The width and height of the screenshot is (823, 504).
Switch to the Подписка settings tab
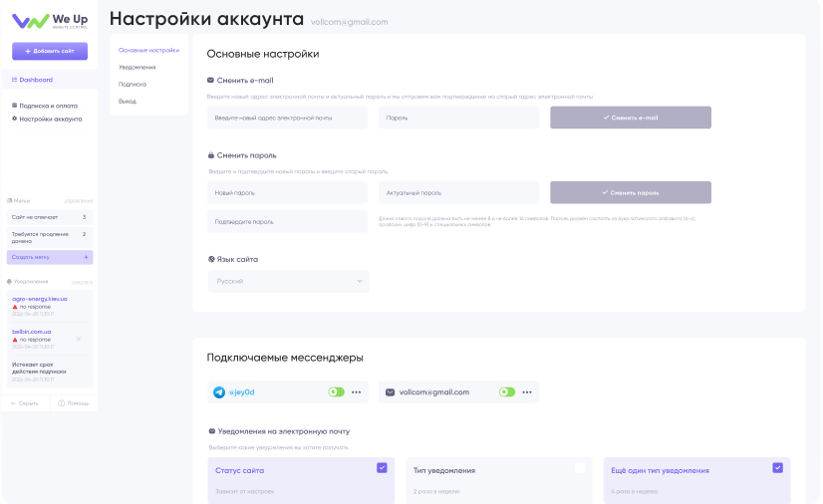point(132,85)
